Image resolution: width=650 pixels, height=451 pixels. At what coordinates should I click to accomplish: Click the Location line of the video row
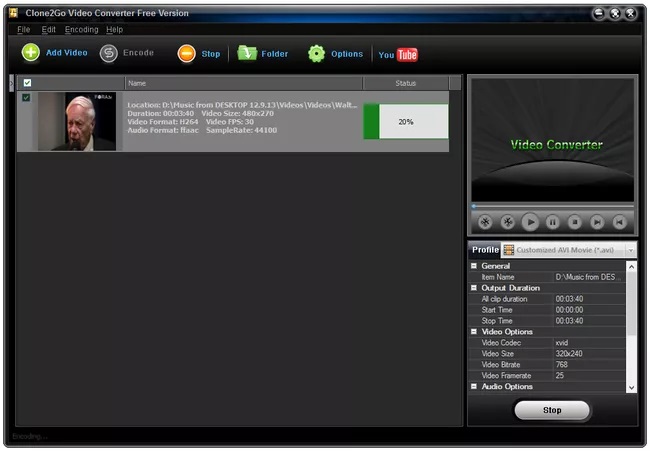coord(242,105)
